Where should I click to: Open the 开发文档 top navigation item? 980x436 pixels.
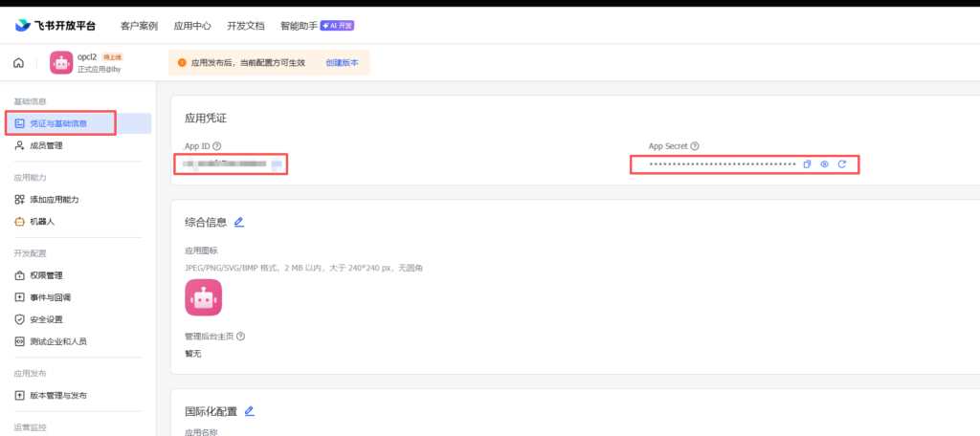pyautogui.click(x=246, y=26)
